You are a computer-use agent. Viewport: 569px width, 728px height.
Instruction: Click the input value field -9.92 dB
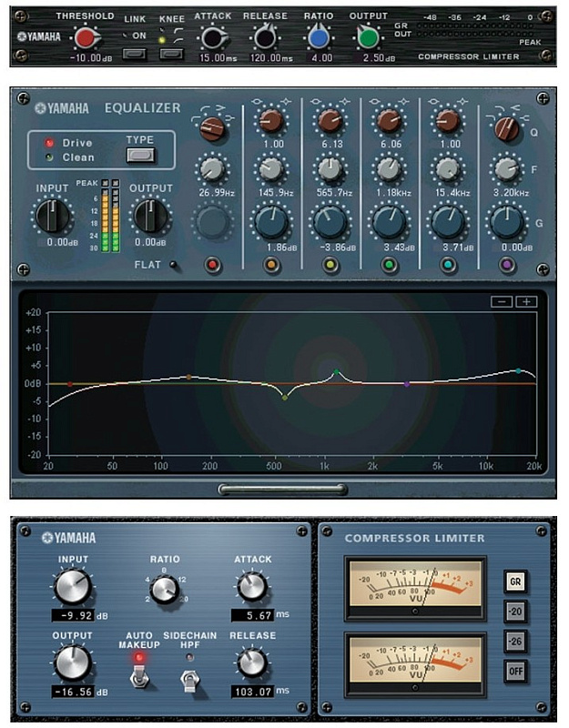[x=74, y=616]
